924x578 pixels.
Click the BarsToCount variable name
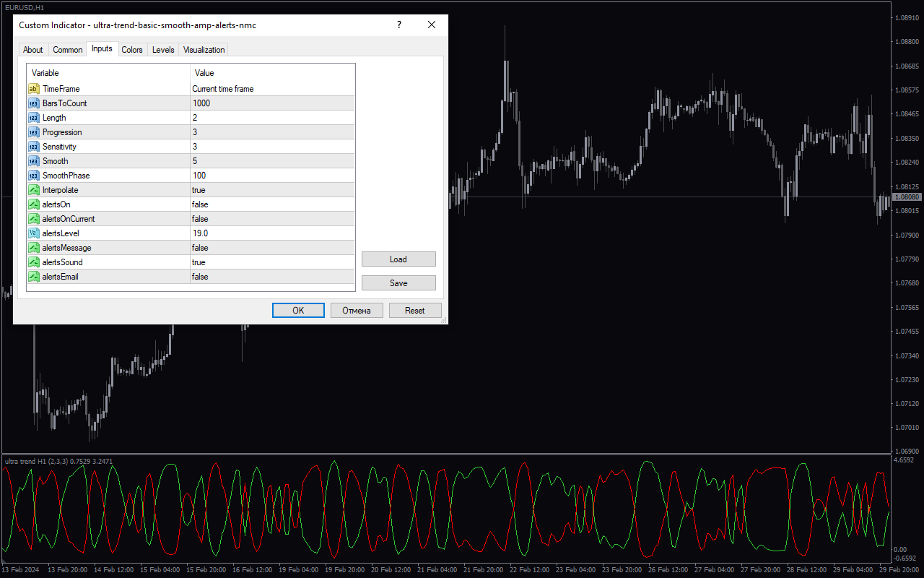point(65,103)
